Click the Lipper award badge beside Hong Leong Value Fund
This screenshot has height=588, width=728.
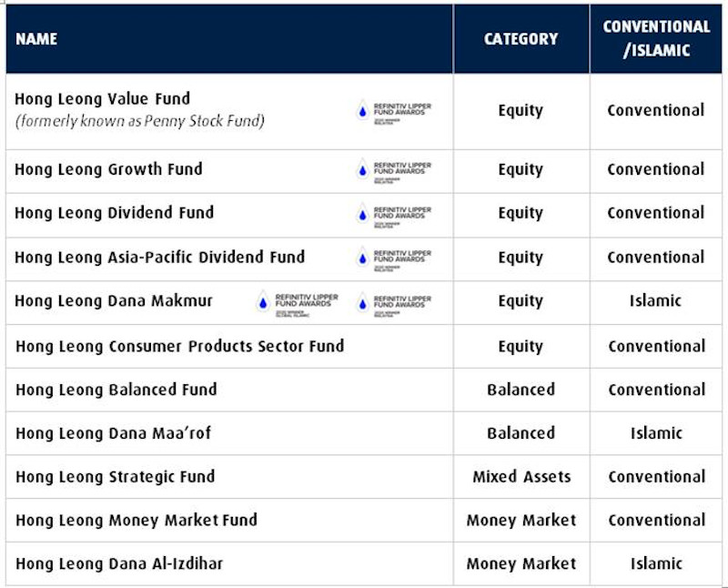tap(393, 111)
